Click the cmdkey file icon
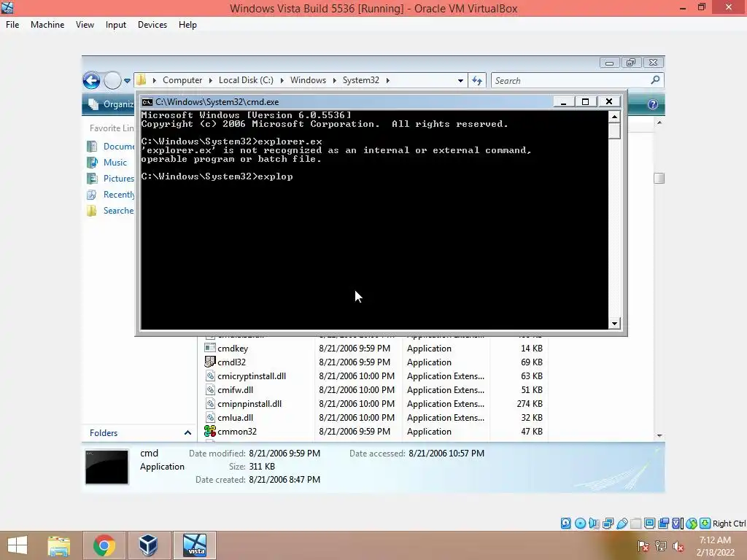 (210, 348)
